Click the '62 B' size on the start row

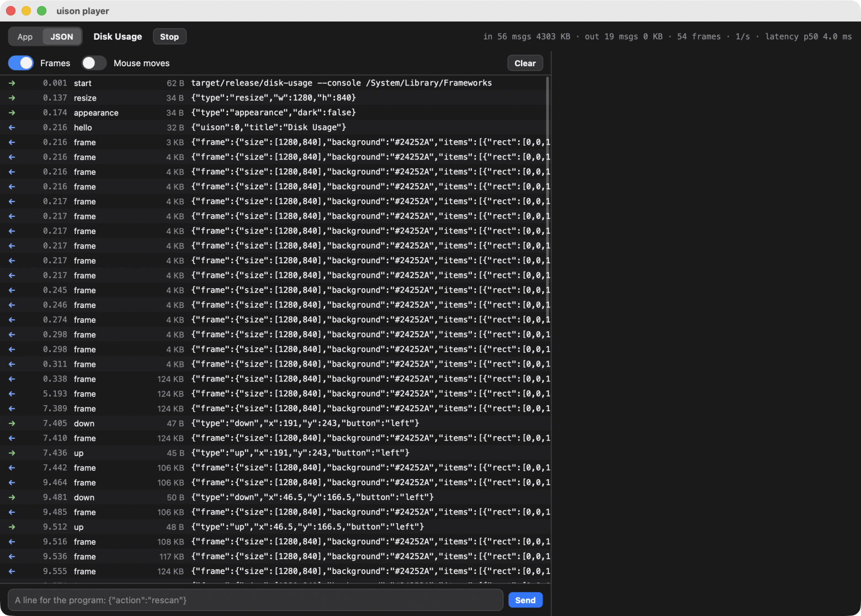(x=176, y=83)
